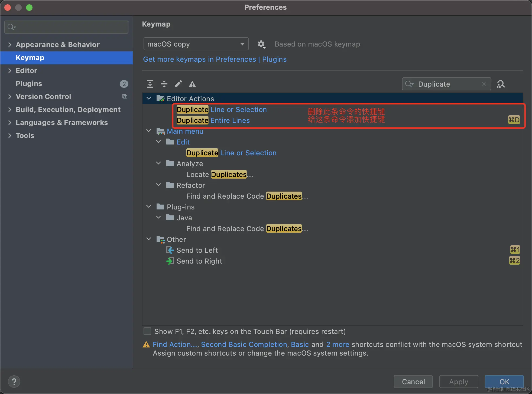
Task: Select Send to Left action
Action: pos(197,250)
